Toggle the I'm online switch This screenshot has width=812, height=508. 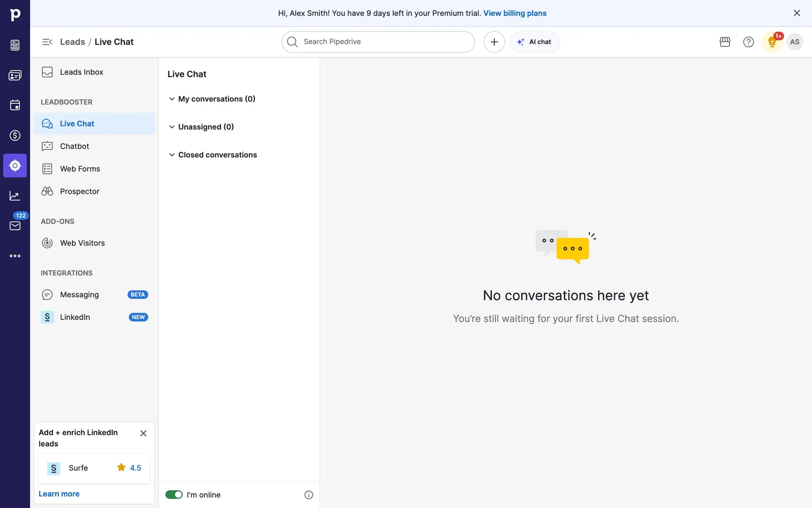pyautogui.click(x=174, y=495)
